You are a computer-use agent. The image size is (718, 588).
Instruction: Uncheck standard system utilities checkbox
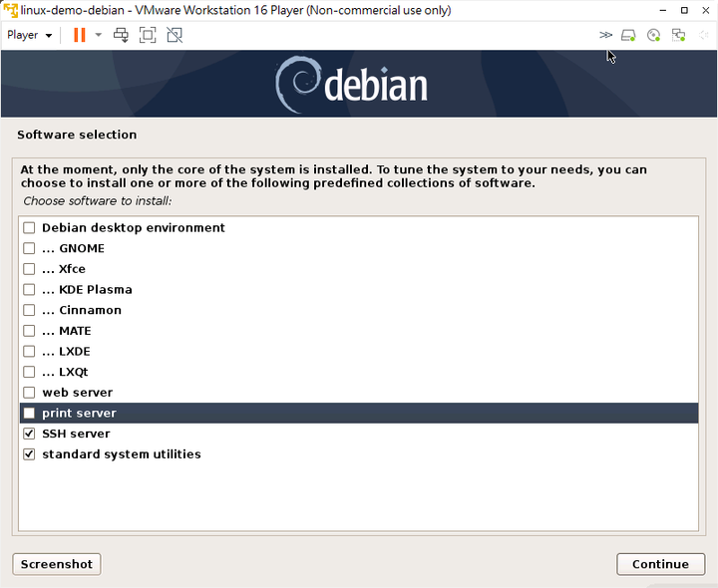pyautogui.click(x=29, y=453)
